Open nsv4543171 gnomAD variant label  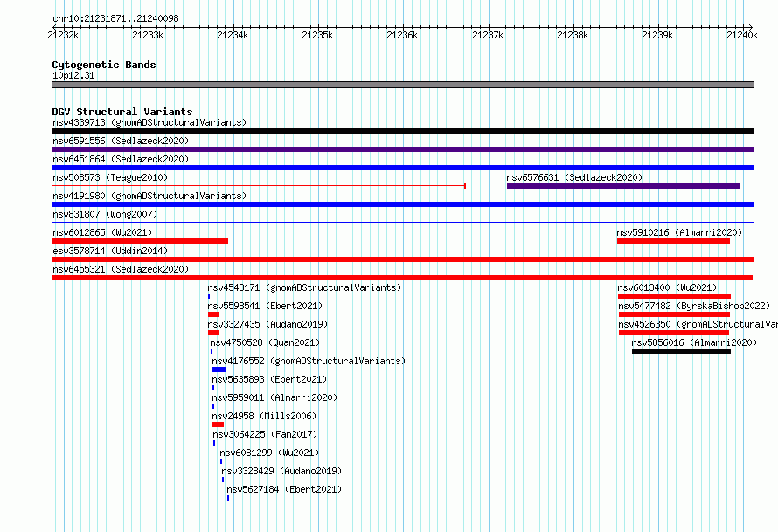coord(304,287)
